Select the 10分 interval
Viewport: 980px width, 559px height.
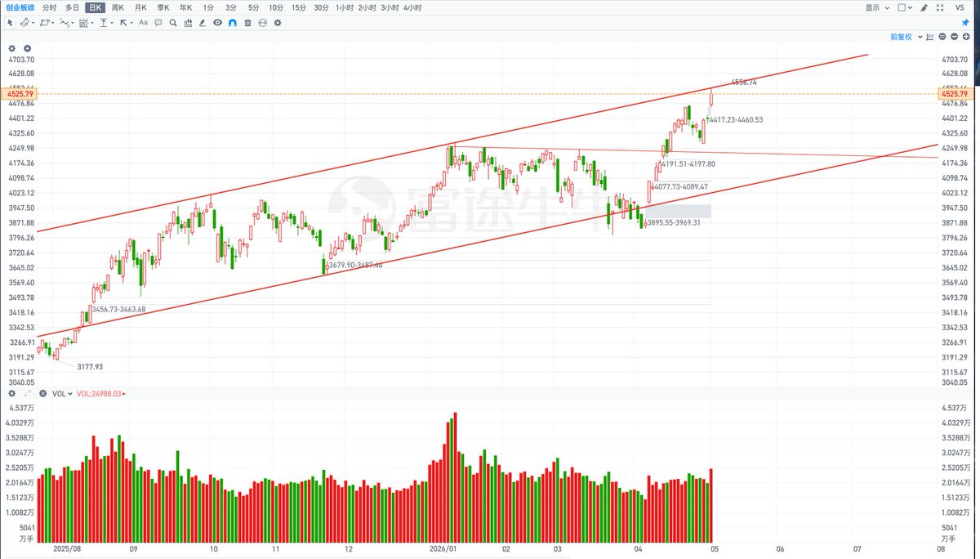(x=276, y=7)
